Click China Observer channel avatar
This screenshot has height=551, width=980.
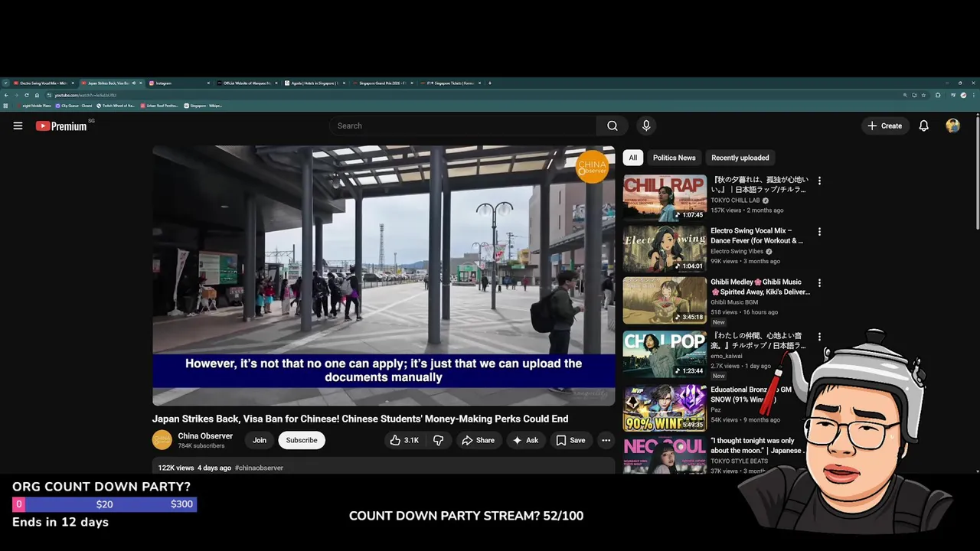162,440
